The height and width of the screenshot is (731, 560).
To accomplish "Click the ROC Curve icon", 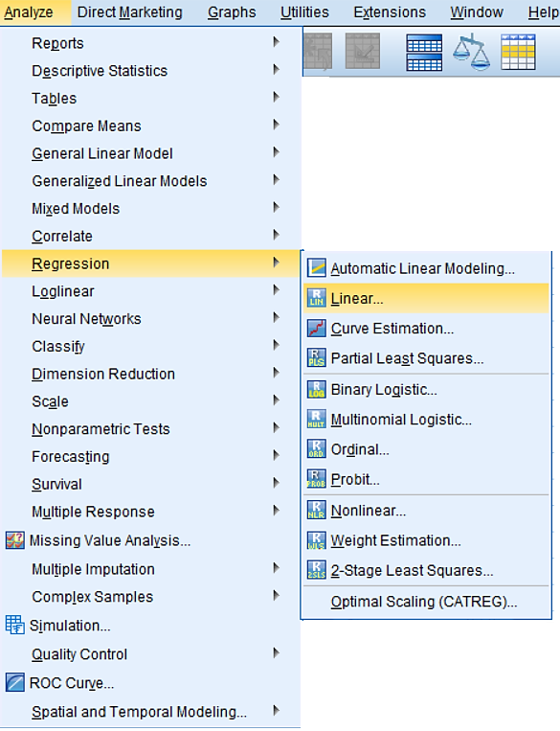I will click(x=15, y=682).
